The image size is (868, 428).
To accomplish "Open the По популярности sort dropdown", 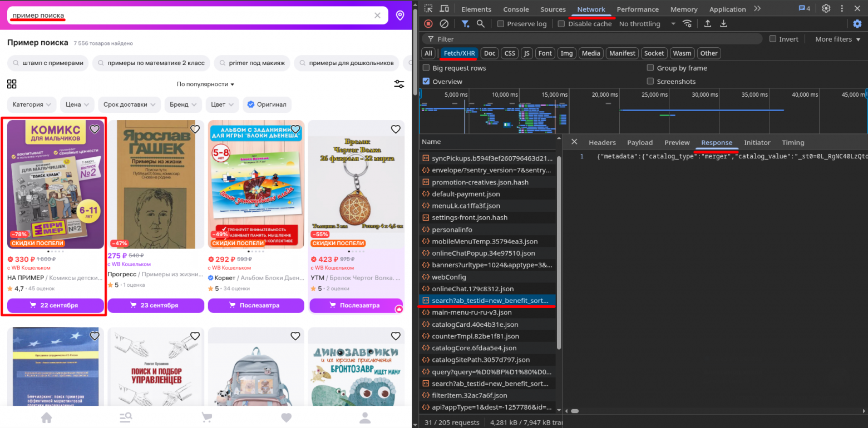I will 205,84.
